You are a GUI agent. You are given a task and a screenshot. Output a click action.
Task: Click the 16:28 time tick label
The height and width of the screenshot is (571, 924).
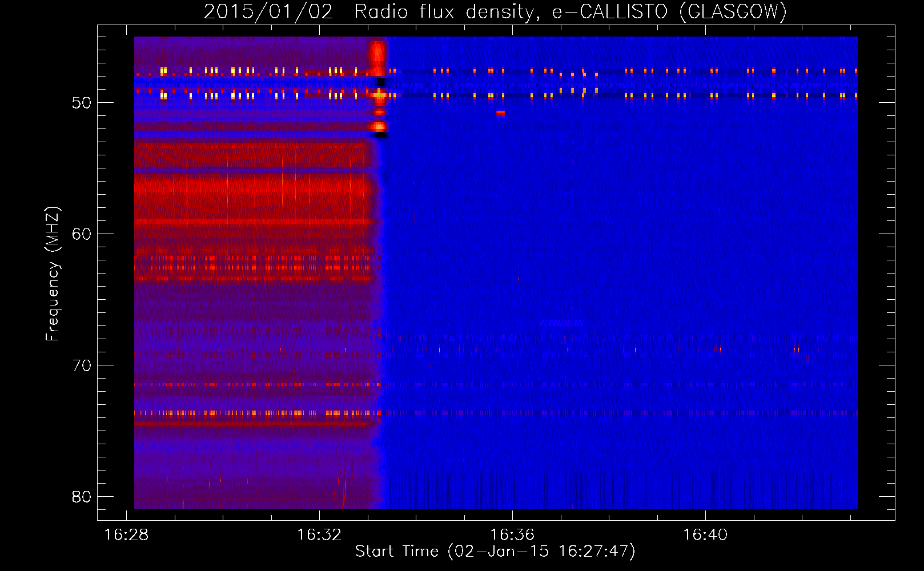[x=126, y=535]
